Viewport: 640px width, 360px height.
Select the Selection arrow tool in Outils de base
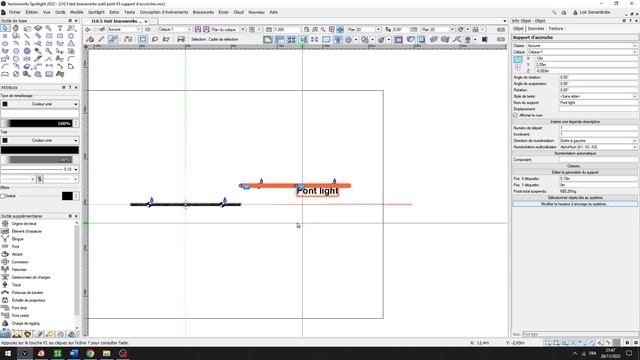click(x=5, y=28)
